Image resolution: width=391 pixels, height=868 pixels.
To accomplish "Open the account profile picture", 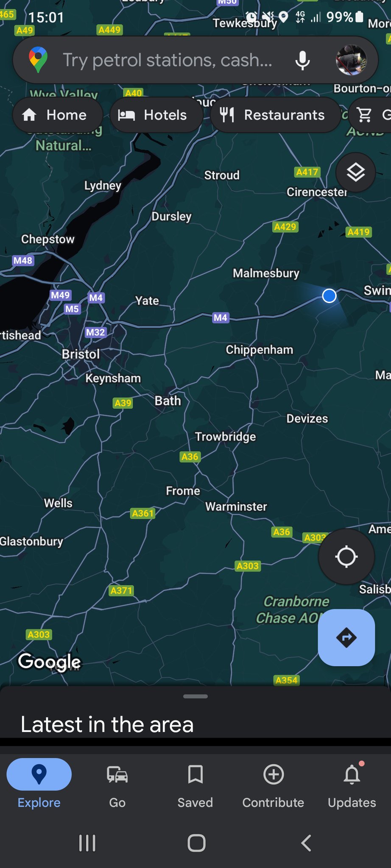I will (x=351, y=60).
